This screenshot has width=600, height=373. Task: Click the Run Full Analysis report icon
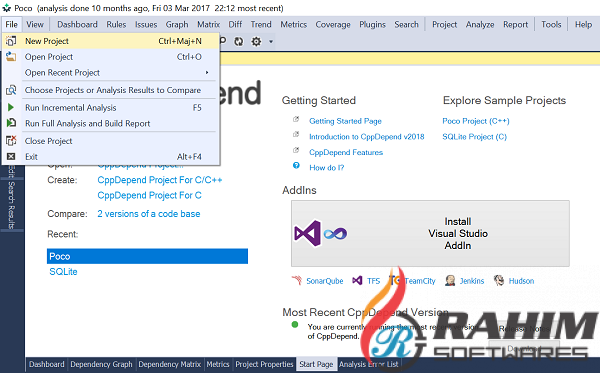tap(11, 123)
